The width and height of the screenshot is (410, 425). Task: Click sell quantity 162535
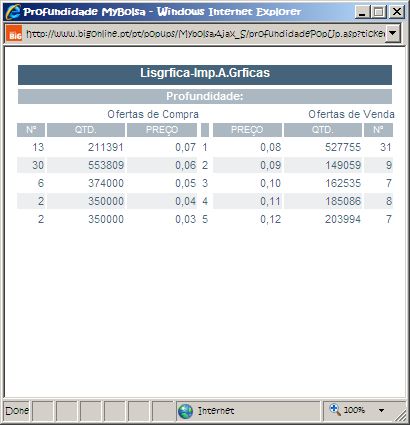pyautogui.click(x=343, y=183)
